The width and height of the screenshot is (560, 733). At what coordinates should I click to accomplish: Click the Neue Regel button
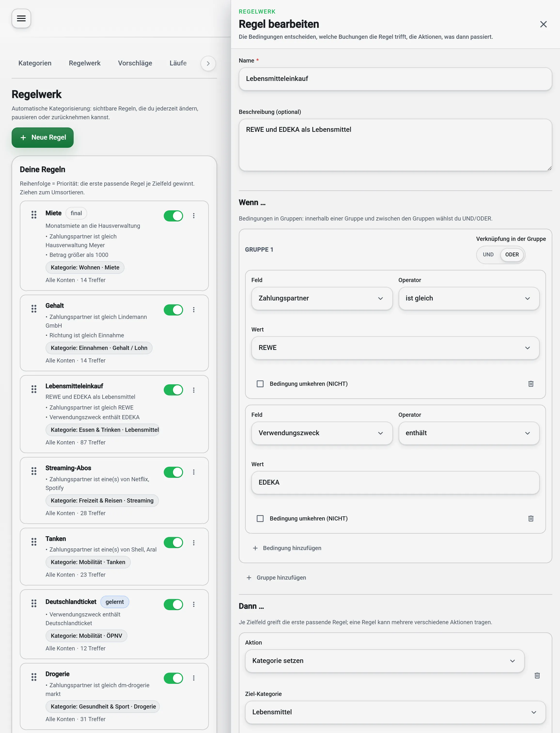43,138
